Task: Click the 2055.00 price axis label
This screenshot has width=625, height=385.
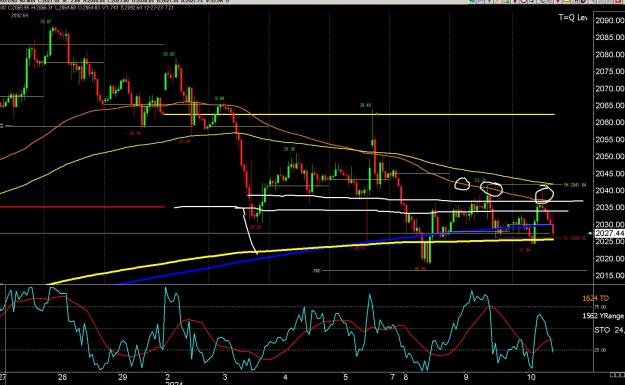Action: (610, 139)
